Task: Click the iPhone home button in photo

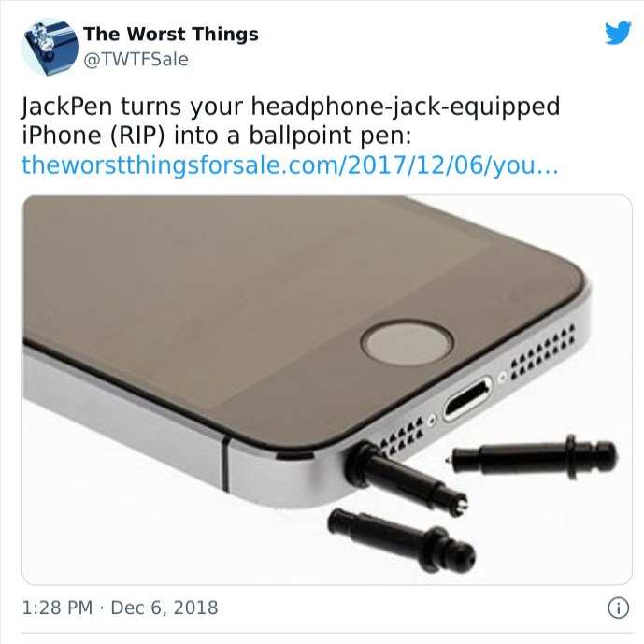Action: (x=407, y=343)
